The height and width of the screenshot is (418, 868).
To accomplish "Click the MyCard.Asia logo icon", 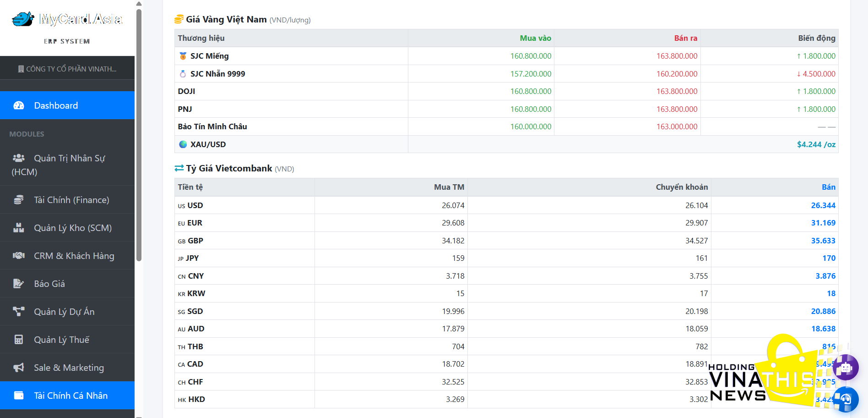I will tap(23, 19).
